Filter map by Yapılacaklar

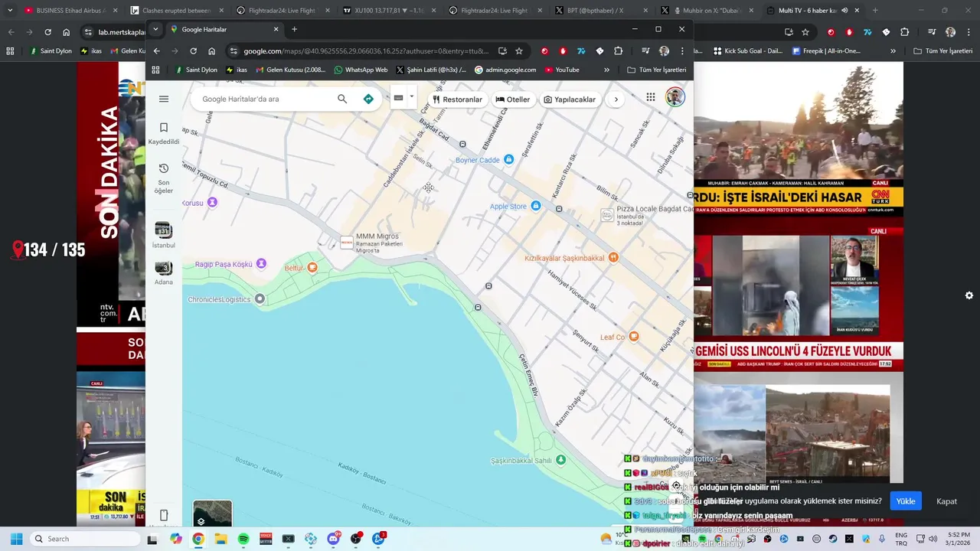569,99
